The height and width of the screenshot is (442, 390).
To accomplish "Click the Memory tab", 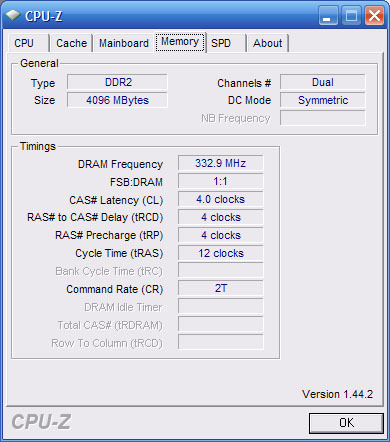I will point(180,42).
